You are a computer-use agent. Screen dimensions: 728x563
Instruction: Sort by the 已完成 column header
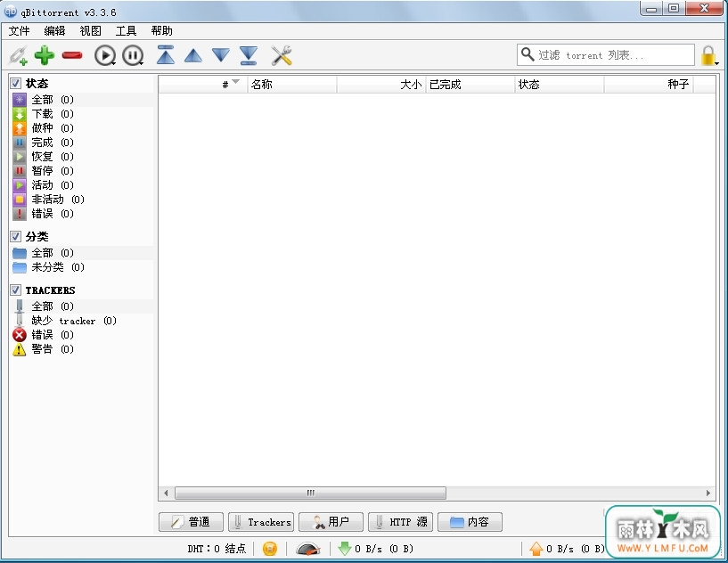470,85
